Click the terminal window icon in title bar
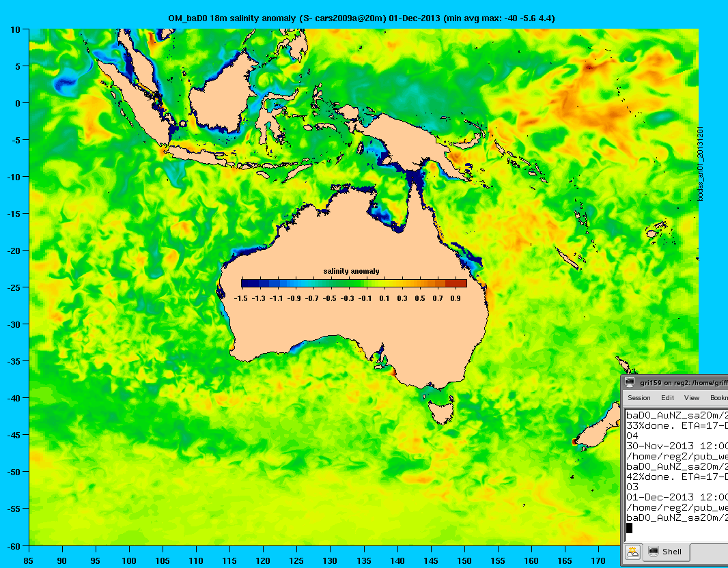728x568 pixels. pos(630,382)
